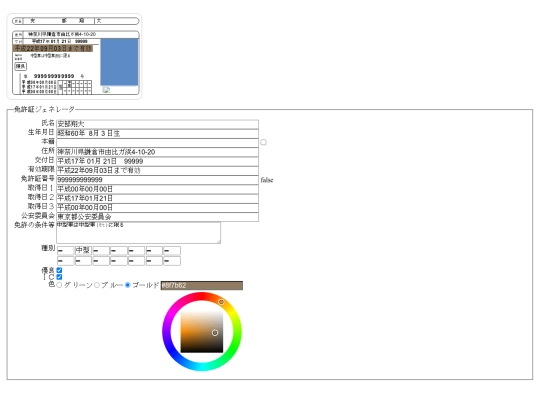Focus the 免許証番号 license number field
The width and height of the screenshot is (540, 405).
(x=157, y=180)
